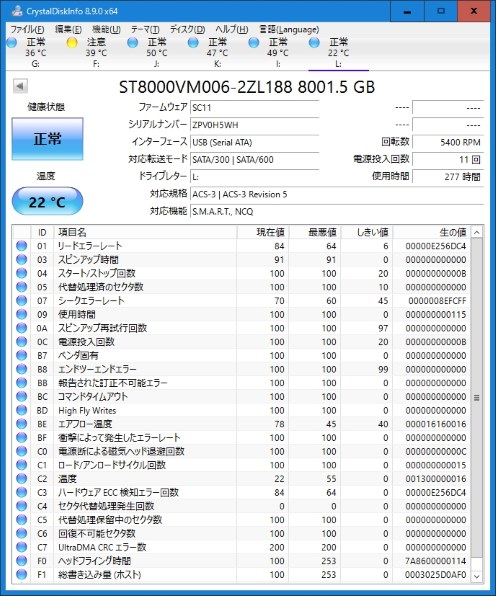Click status orb for 09 使用時間
This screenshot has height=596, width=496.
click(x=22, y=314)
